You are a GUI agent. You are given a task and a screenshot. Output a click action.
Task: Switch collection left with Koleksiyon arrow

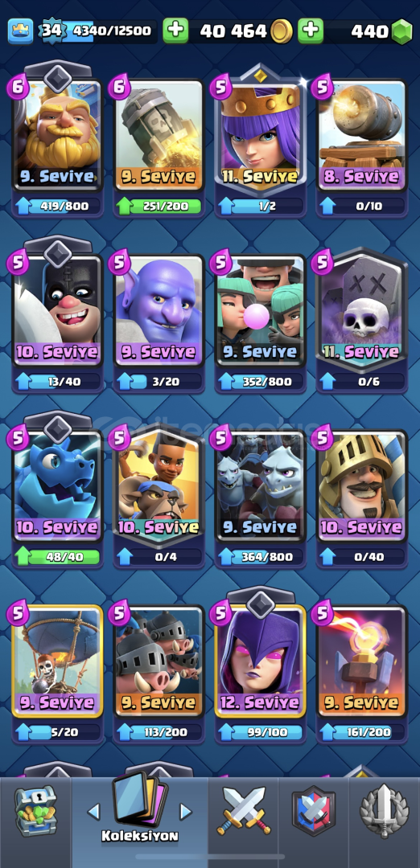pos(93,812)
